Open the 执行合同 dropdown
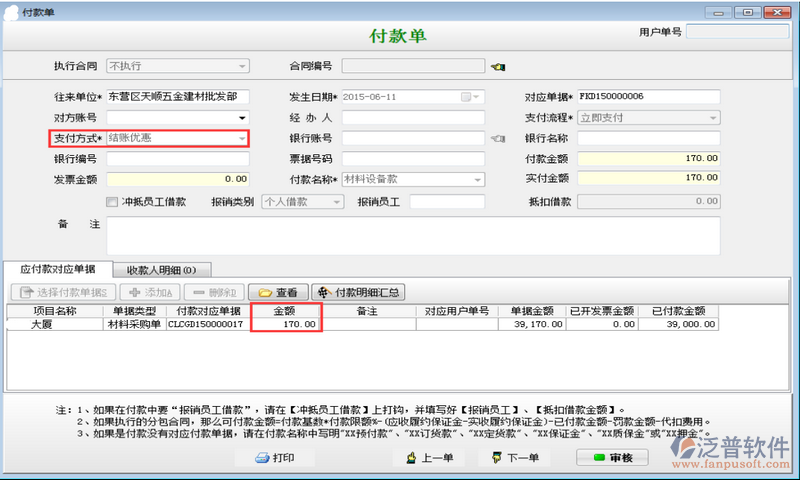Image resolution: width=800 pixels, height=480 pixels. pos(241,67)
